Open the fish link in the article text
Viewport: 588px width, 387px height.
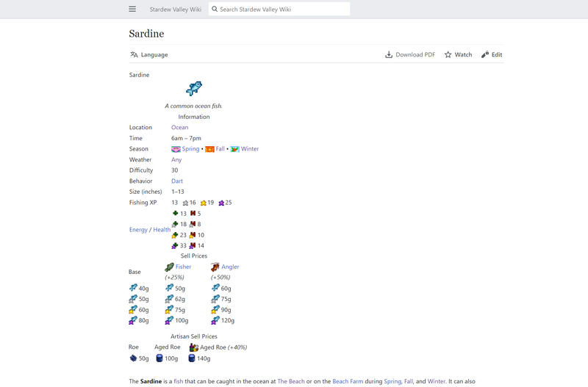[x=179, y=381]
